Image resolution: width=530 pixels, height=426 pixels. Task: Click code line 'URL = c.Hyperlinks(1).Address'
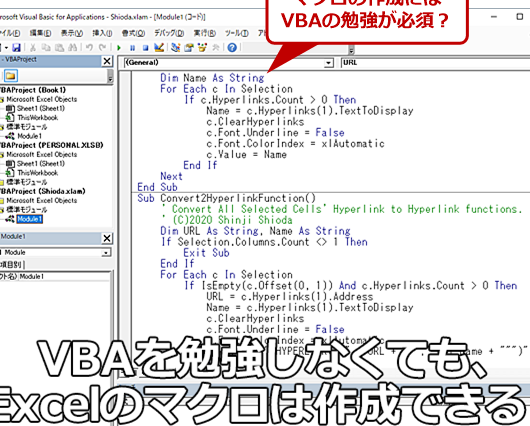tap(290, 297)
